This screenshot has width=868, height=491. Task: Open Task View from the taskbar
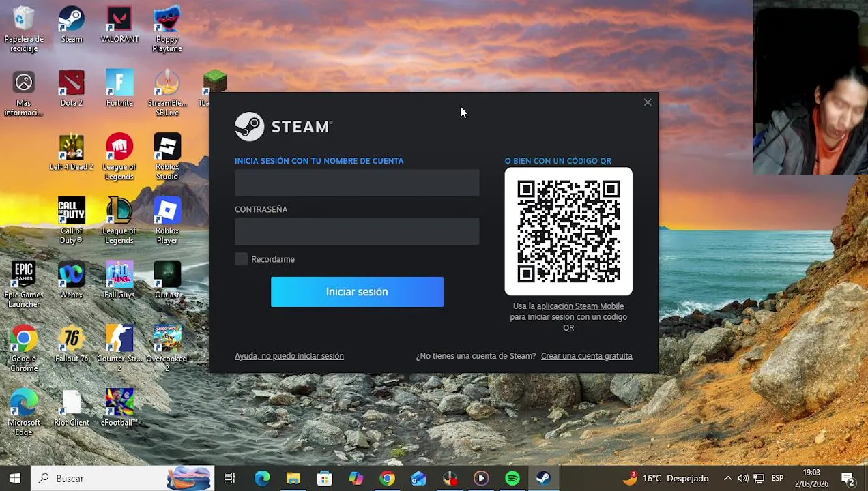[x=230, y=478]
